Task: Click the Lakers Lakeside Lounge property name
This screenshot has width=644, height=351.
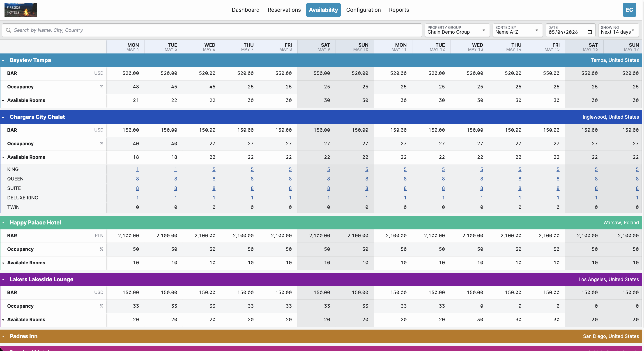Action: click(x=41, y=279)
